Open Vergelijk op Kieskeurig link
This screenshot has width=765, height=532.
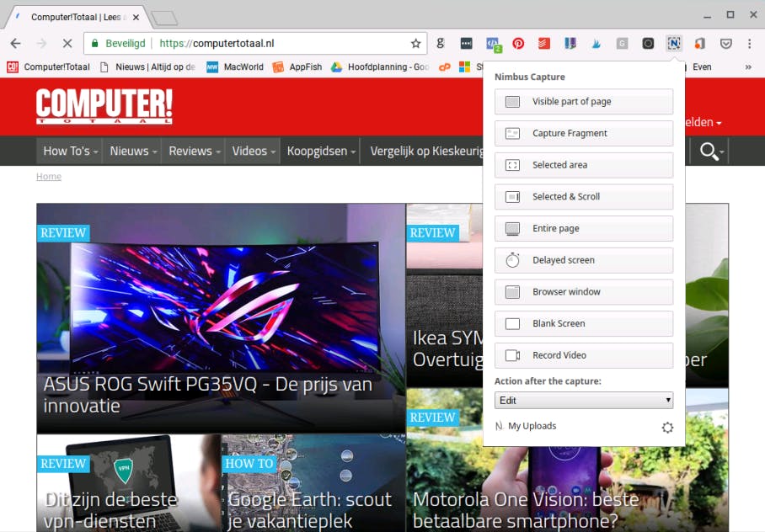pyautogui.click(x=426, y=152)
